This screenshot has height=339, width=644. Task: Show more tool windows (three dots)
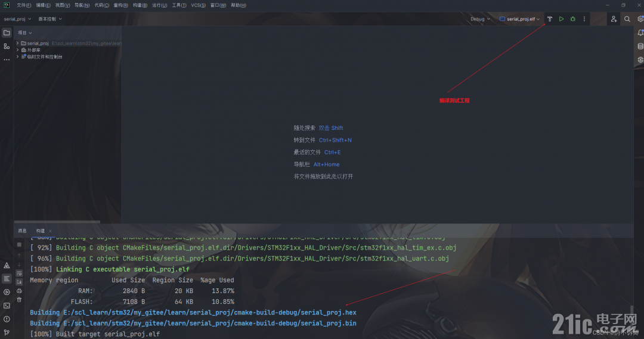pos(7,60)
